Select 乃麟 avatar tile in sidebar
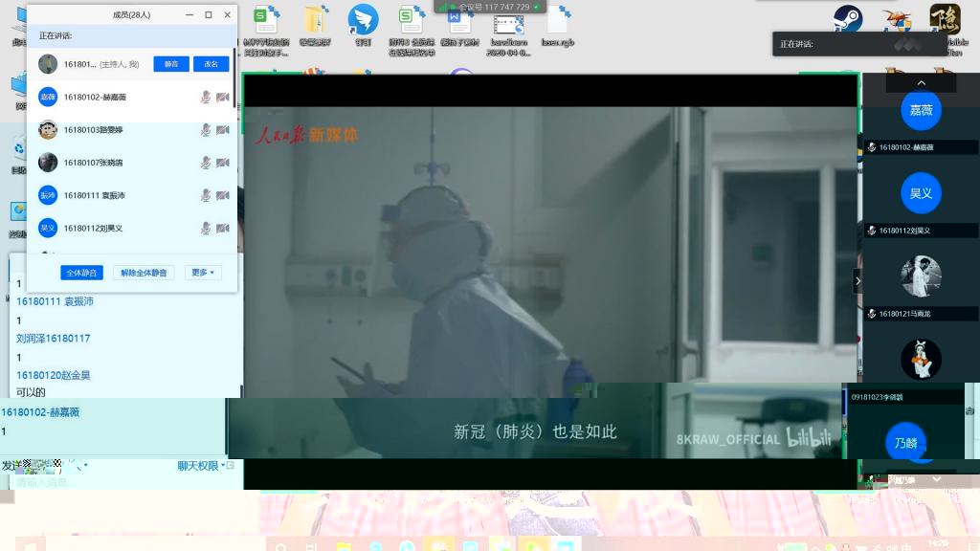 (906, 443)
